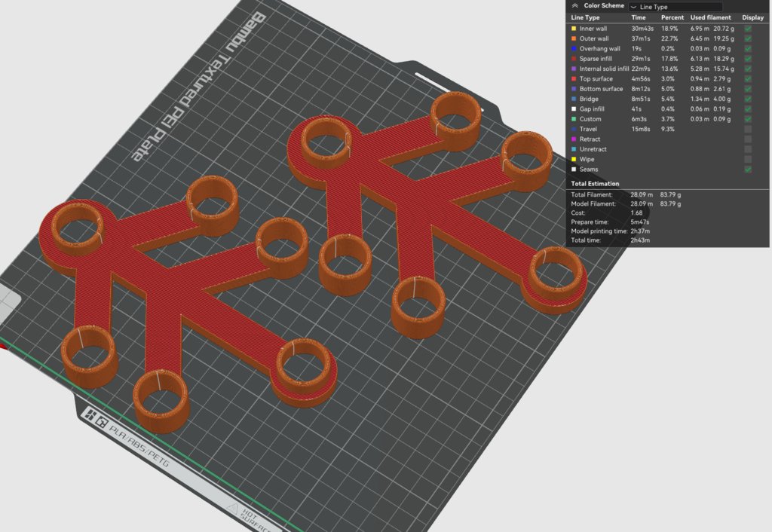Uncheck Gap infill display checkbox
The image size is (772, 532).
pyautogui.click(x=748, y=109)
